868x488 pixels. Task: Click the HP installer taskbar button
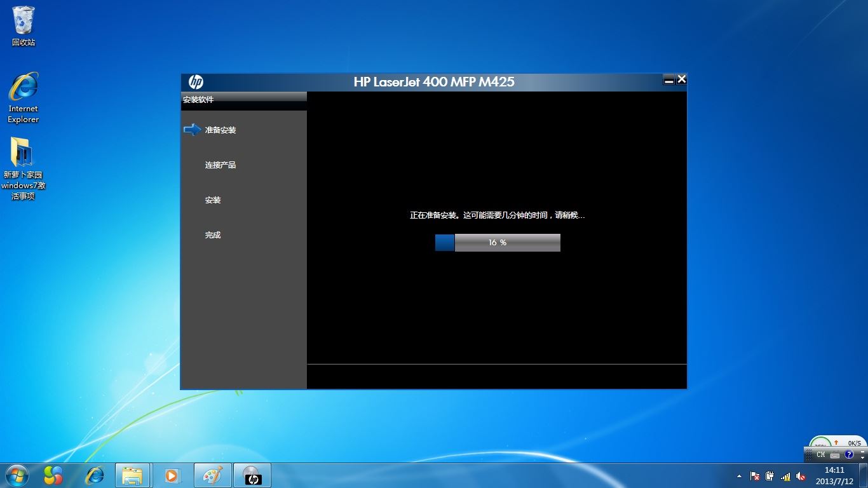pyautogui.click(x=252, y=475)
